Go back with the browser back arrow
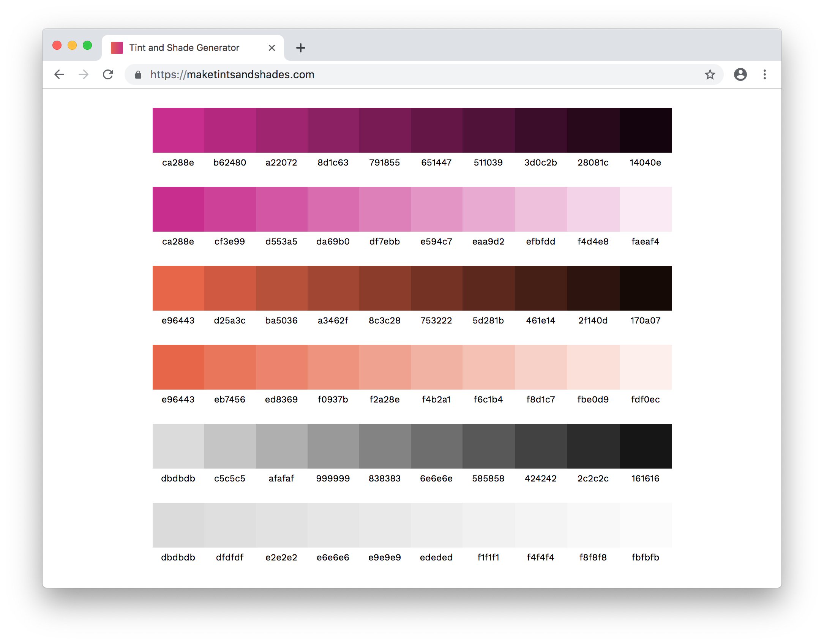Screen dimensions: 824x644 59,74
